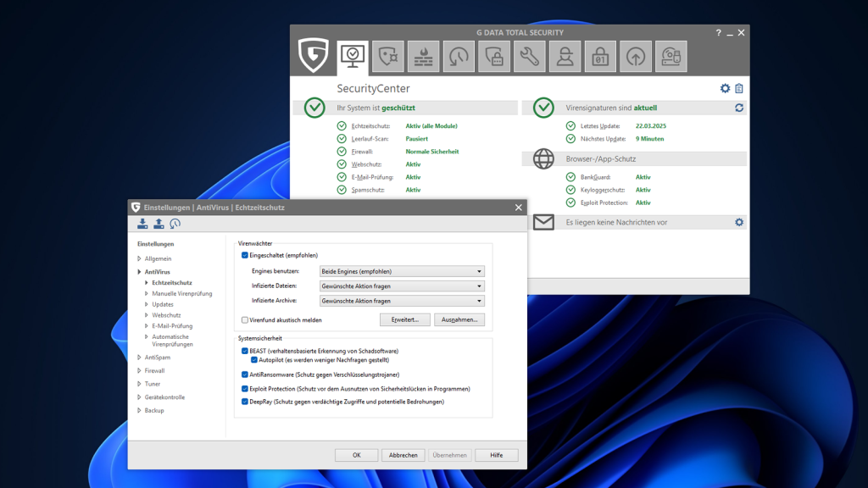
Task: Open the 'Infizierte Archive' dropdown
Action: (402, 301)
